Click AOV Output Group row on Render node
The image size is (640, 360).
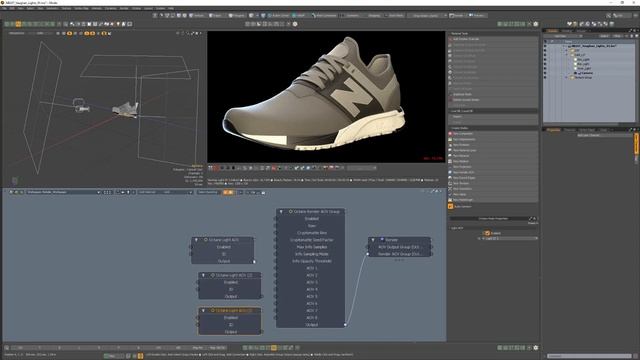pyautogui.click(x=399, y=247)
